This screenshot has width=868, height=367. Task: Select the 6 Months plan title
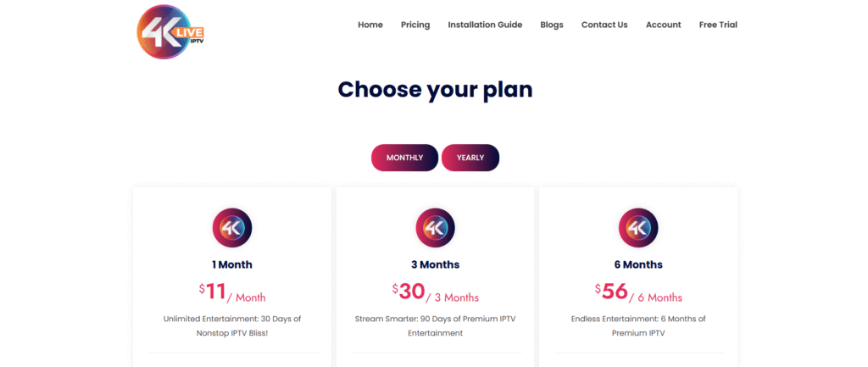tap(638, 264)
